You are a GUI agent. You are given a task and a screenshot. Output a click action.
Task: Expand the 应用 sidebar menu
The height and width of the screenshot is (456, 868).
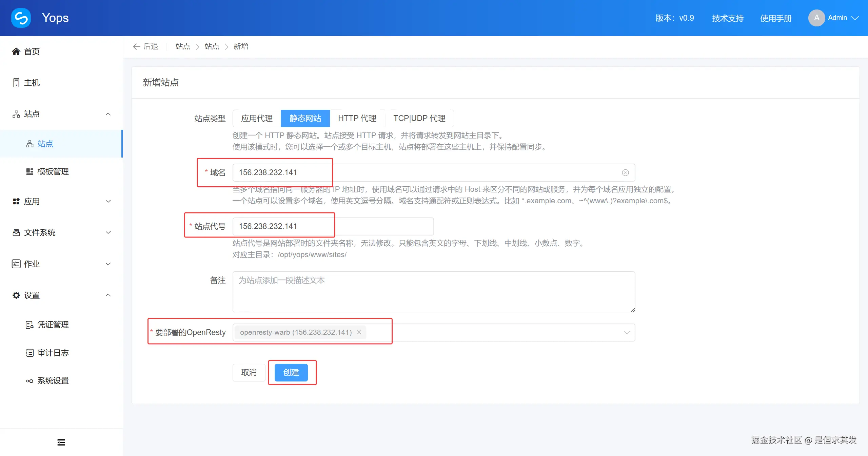tap(61, 201)
